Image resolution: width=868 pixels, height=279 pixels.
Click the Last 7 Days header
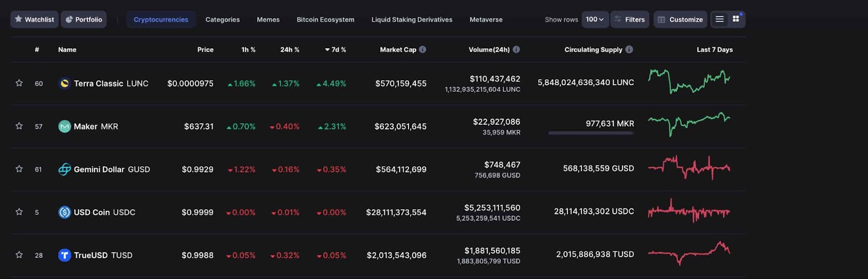tap(714, 49)
